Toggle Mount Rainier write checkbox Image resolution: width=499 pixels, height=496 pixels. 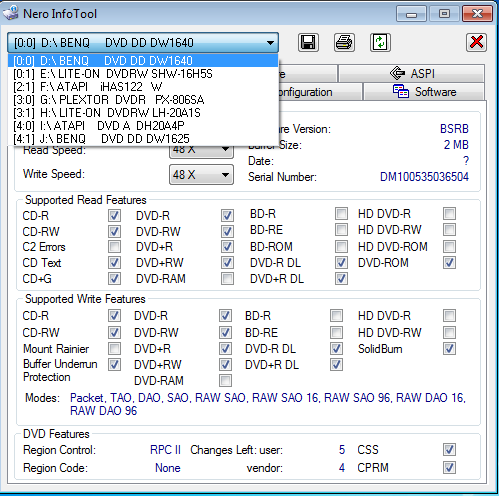pos(114,349)
